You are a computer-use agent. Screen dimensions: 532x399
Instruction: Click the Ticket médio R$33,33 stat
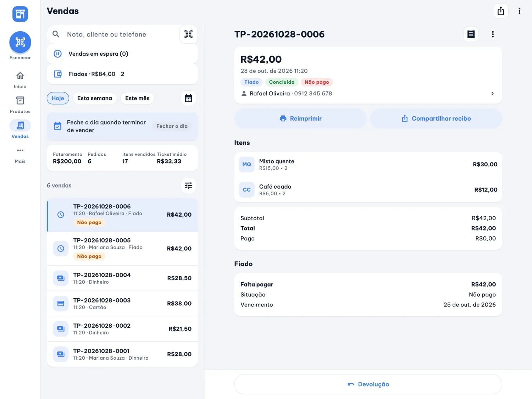[172, 158]
